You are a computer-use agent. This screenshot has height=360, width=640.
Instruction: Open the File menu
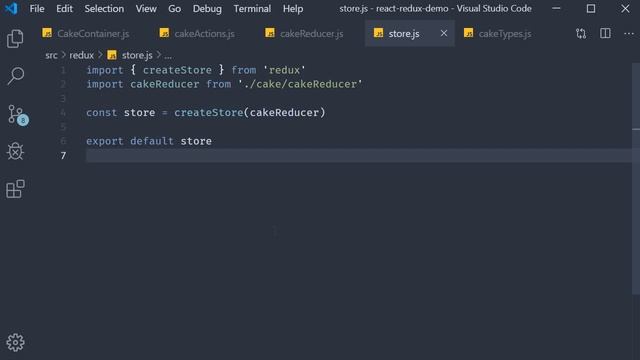[37, 9]
